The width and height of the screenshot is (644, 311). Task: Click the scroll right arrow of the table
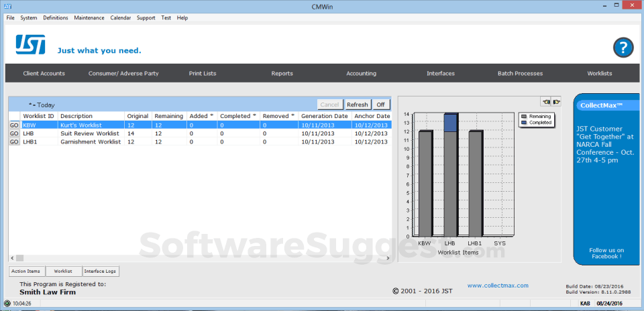(x=387, y=258)
